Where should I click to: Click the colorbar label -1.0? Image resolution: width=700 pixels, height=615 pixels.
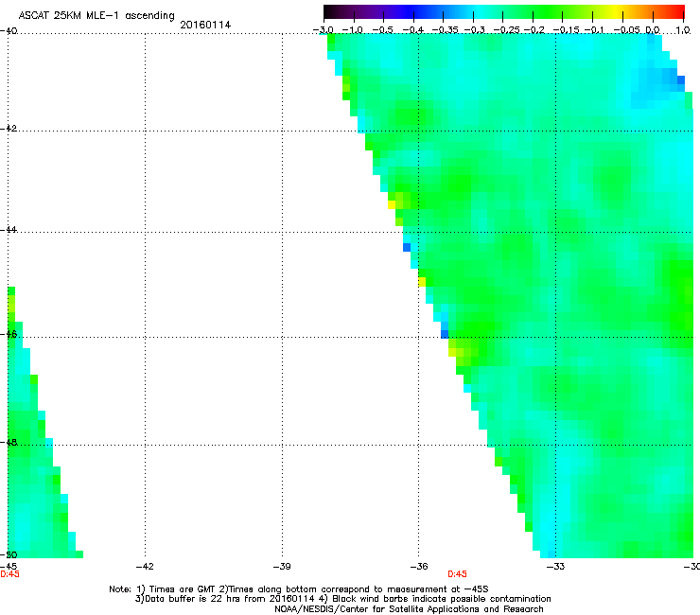coord(353,30)
